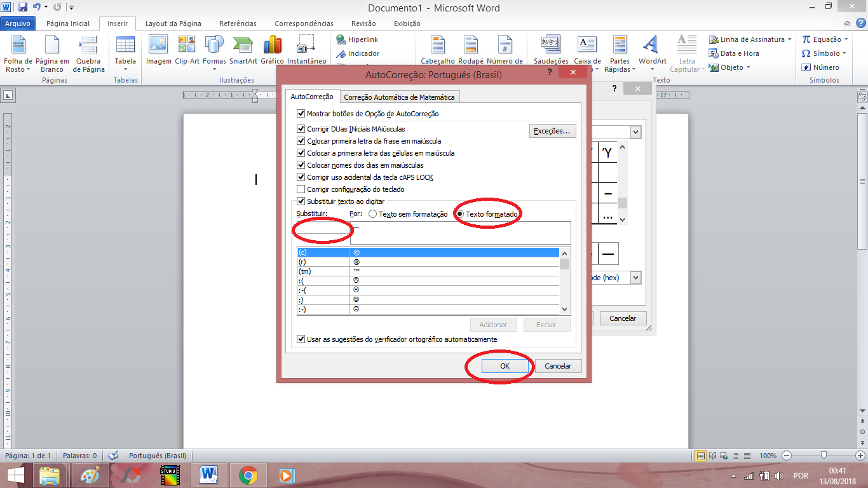Screen dimensions: 868x488
Task: Click the Undo arrow in quick access toolbar
Action: pyautogui.click(x=37, y=8)
